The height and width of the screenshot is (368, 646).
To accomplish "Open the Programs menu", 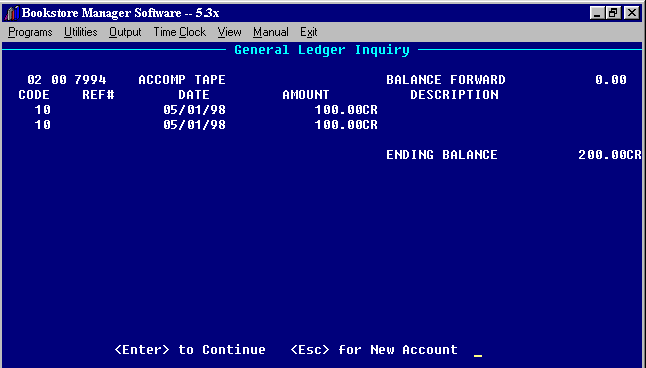I will pyautogui.click(x=30, y=32).
